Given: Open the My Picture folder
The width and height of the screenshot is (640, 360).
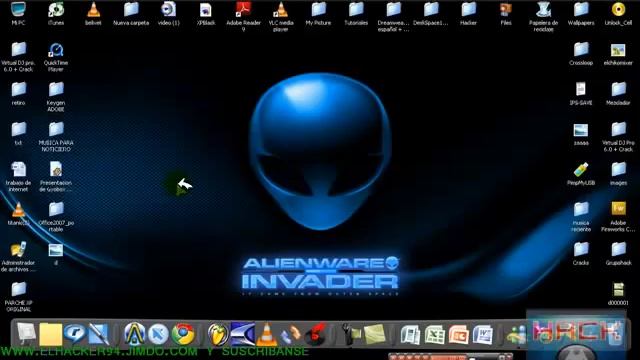Looking at the screenshot, I should (318, 10).
